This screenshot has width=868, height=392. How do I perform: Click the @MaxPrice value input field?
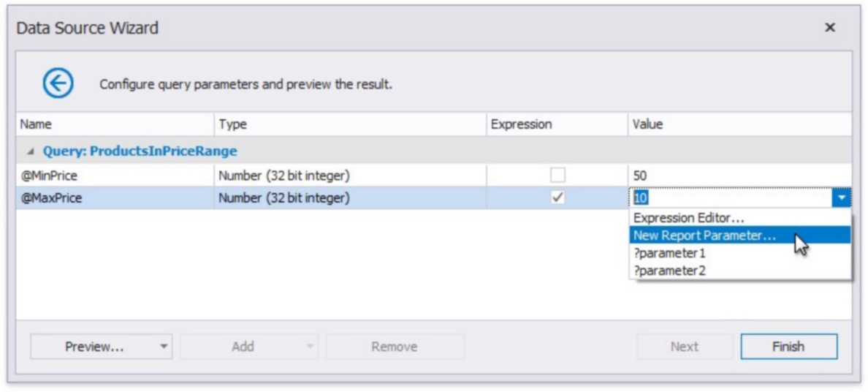point(731,197)
